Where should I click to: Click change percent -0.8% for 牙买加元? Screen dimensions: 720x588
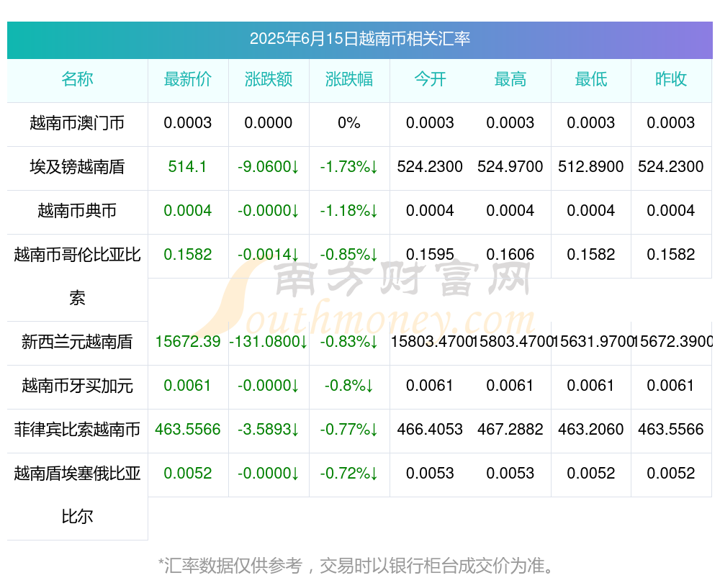click(349, 386)
